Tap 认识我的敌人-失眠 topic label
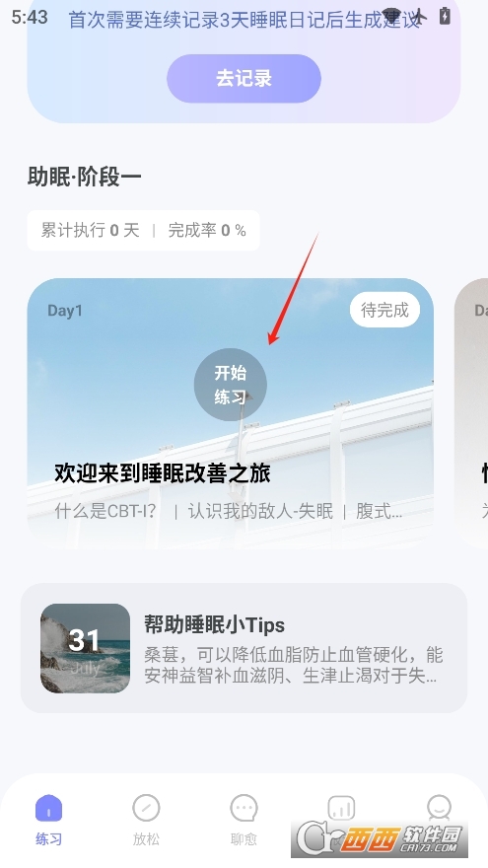Screen dimensions: 488x868 tap(260, 511)
